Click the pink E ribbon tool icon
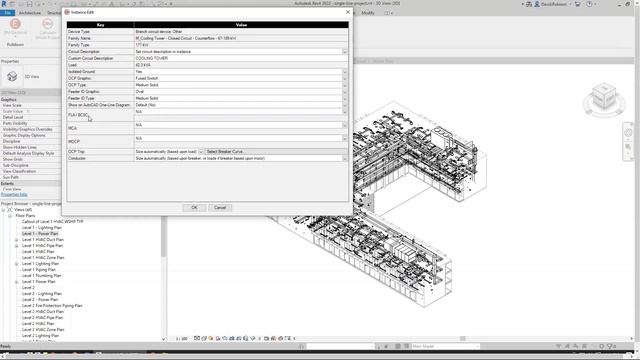Image resolution: width=640 pixels, height=360 pixels. pyautogui.click(x=15, y=24)
